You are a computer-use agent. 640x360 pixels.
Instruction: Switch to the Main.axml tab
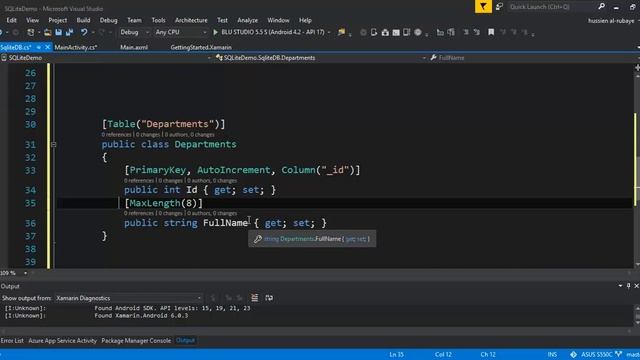(x=134, y=47)
